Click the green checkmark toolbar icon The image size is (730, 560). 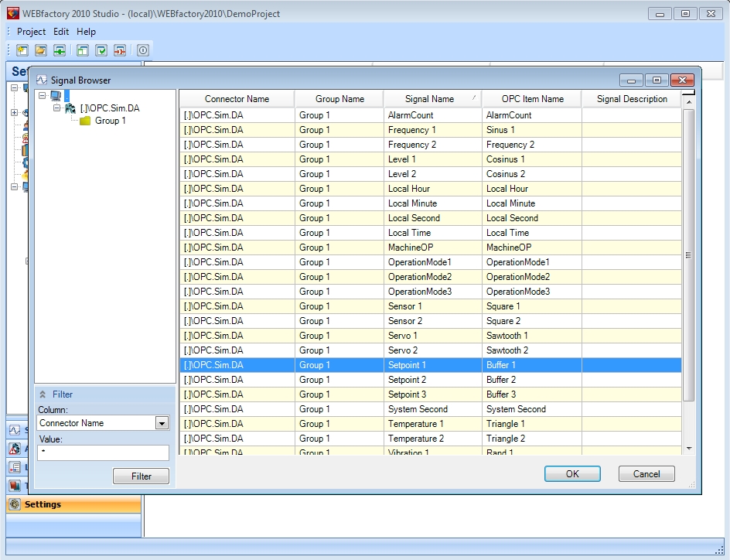pyautogui.click(x=101, y=50)
